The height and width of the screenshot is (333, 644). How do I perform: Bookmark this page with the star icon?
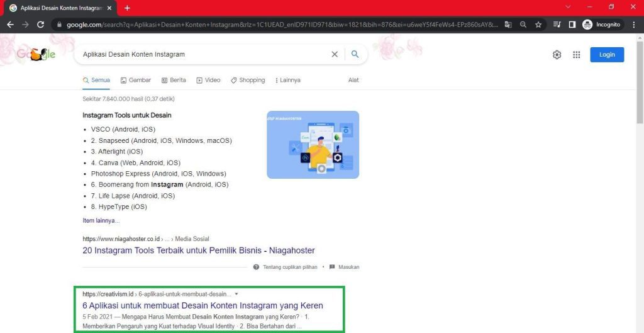(538, 25)
